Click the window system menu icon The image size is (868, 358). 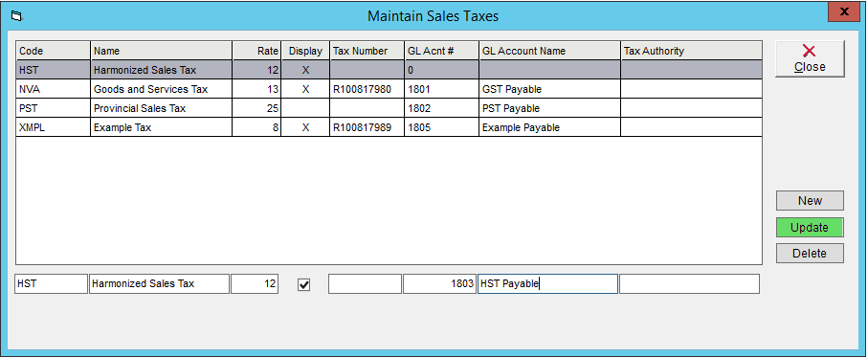tap(16, 16)
